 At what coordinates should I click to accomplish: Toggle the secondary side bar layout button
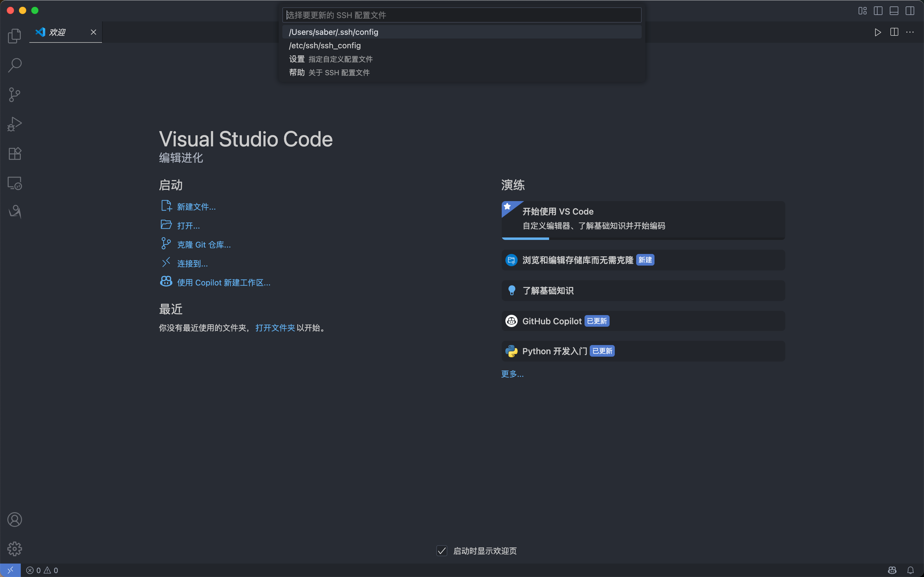(910, 11)
